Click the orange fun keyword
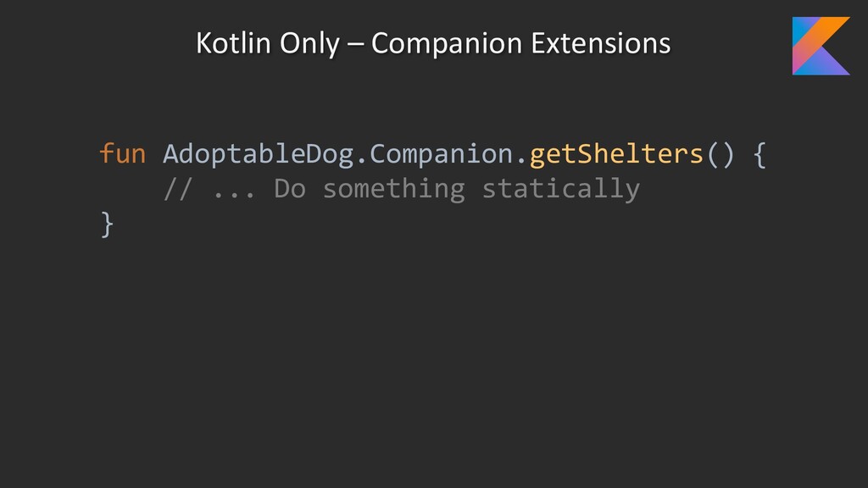The height and width of the screenshot is (488, 868). click(122, 153)
